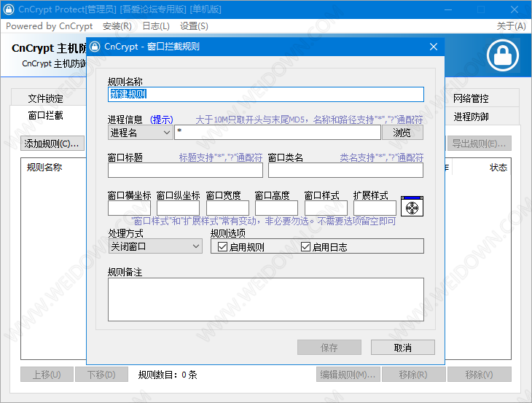Open the 关闭窗口 handling method dropdown

point(155,246)
